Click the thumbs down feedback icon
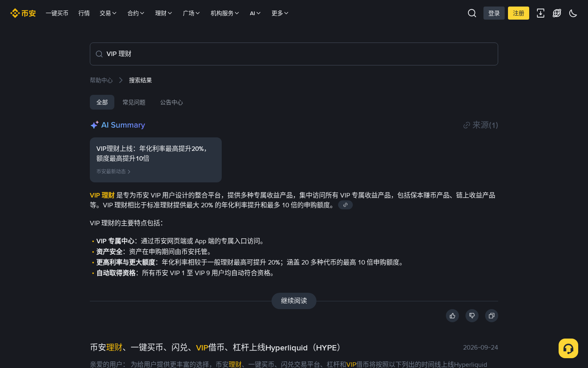 [x=472, y=316]
